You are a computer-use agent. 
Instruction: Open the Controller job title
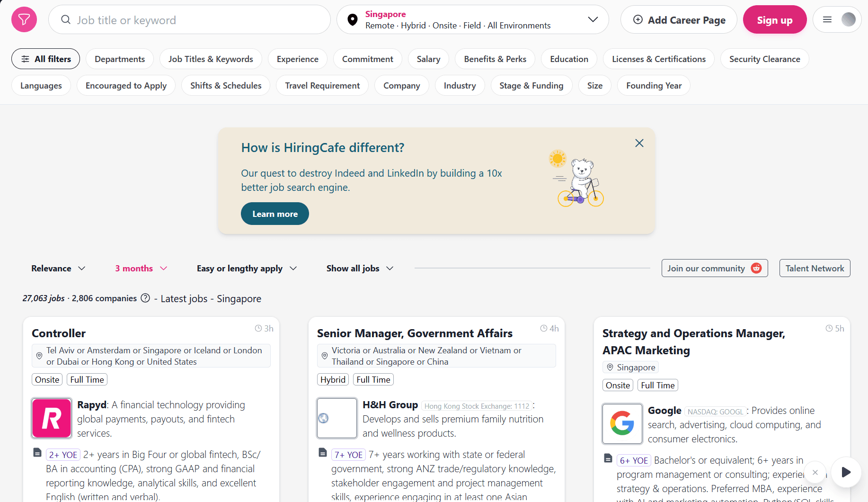coord(59,333)
